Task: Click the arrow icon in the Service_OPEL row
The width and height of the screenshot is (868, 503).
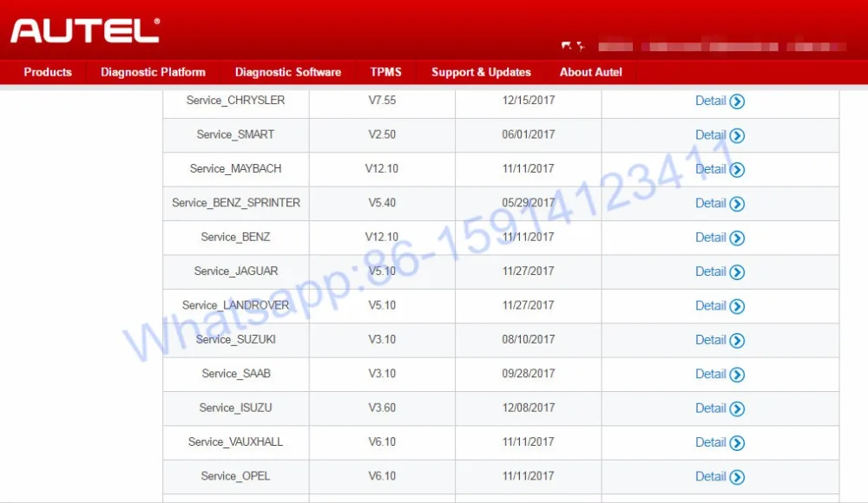Action: (x=737, y=477)
